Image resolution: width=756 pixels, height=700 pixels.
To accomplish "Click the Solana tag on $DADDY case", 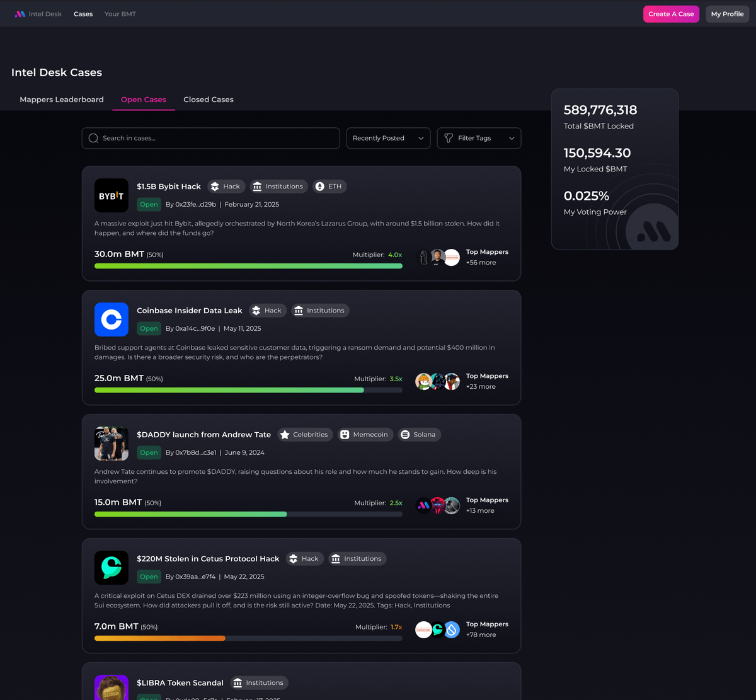I will (419, 435).
